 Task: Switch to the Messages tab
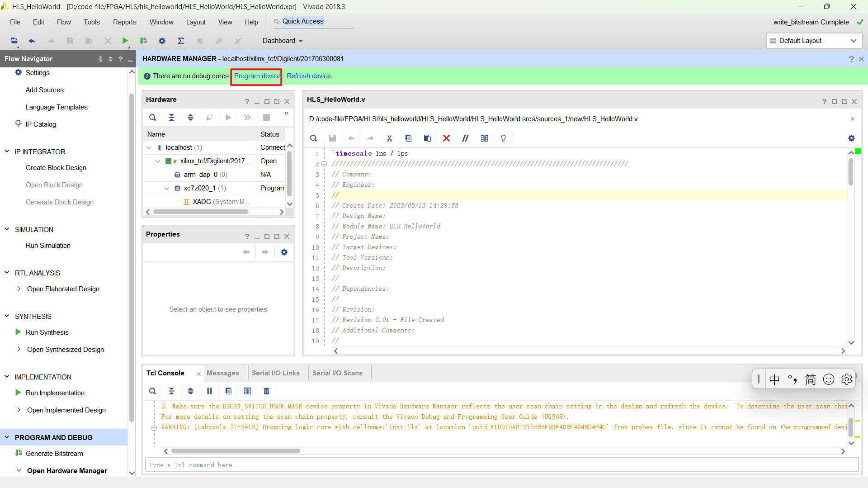223,373
